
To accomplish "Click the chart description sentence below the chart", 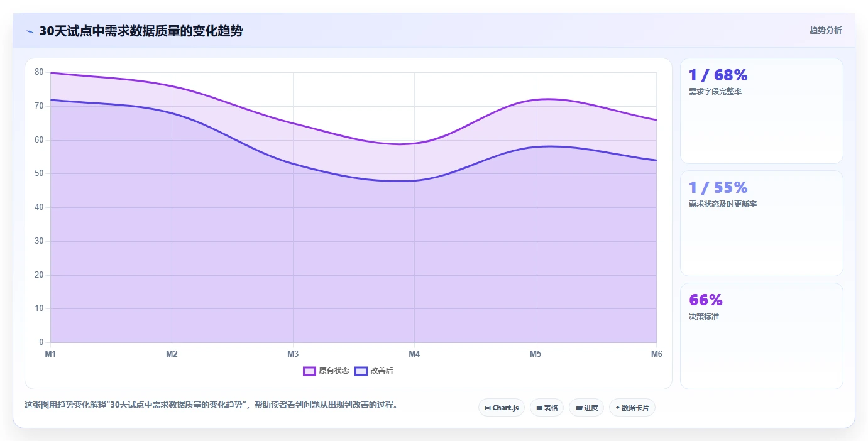I will tap(211, 405).
